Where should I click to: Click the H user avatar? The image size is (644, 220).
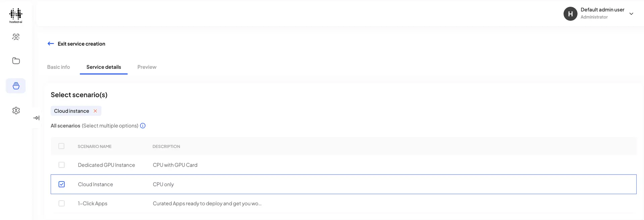click(570, 14)
